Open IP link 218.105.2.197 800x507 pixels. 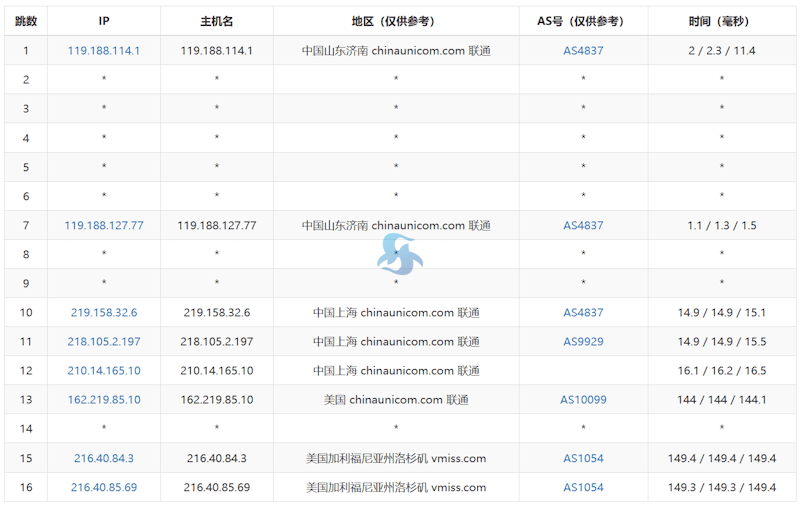104,342
